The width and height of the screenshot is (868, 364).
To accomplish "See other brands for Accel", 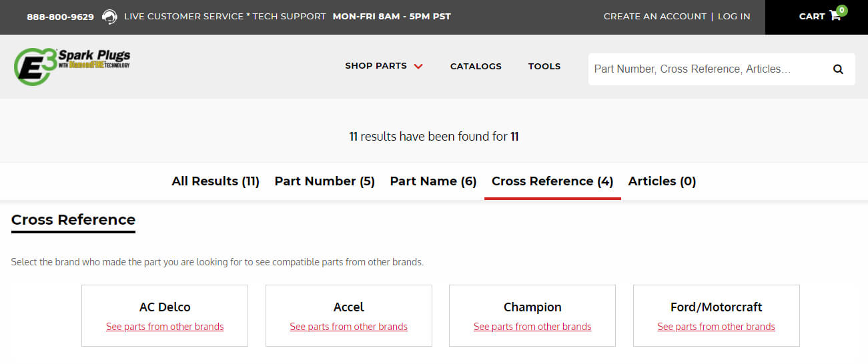I will coord(348,327).
